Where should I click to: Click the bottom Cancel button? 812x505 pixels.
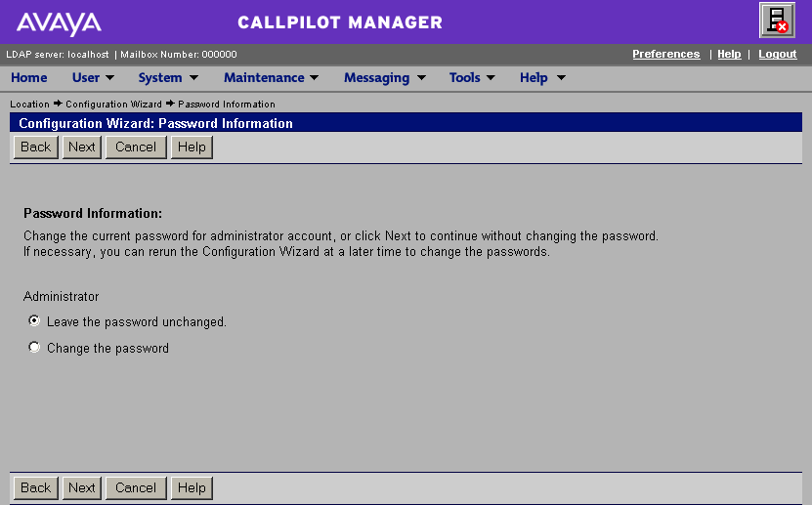tap(136, 488)
